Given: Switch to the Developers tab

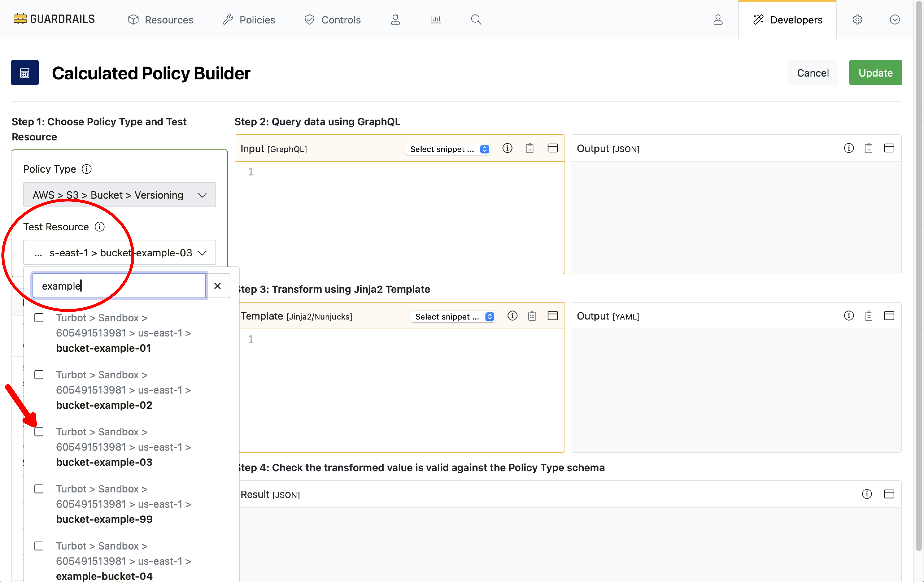Looking at the screenshot, I should [x=787, y=19].
